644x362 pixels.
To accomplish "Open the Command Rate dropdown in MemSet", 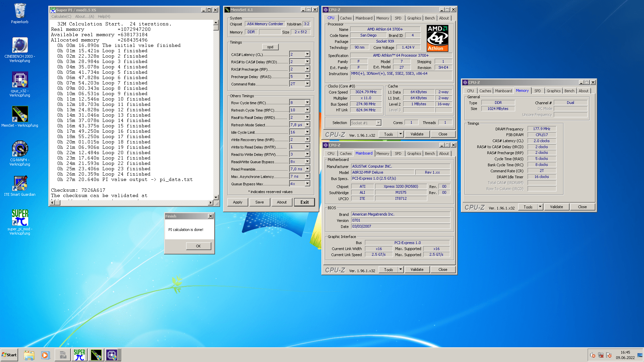I will 307,84.
